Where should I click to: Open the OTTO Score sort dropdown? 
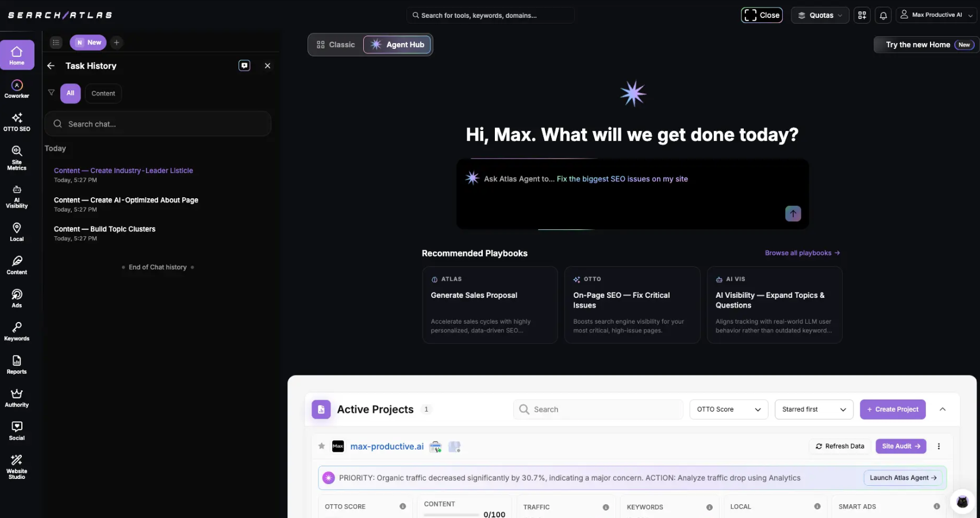(x=729, y=409)
